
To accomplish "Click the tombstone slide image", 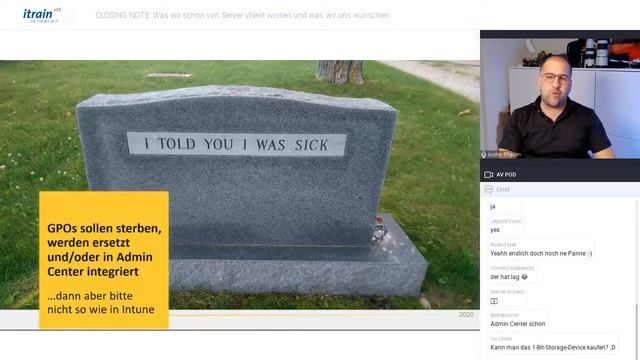I will [240, 184].
